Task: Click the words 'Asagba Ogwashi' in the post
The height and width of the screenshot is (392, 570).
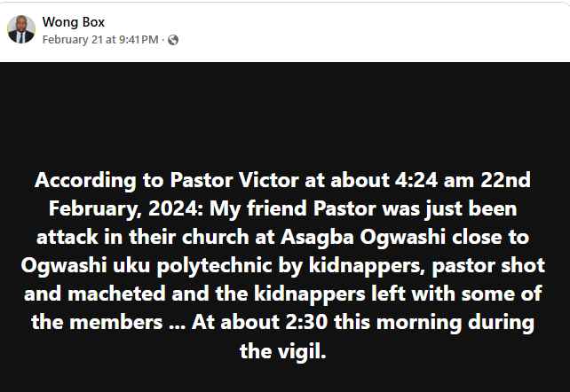Action: tap(363, 237)
